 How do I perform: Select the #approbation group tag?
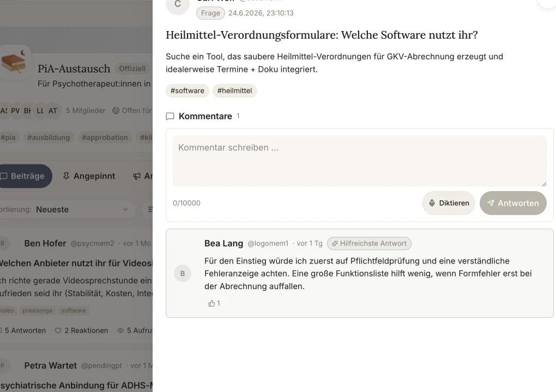point(105,137)
